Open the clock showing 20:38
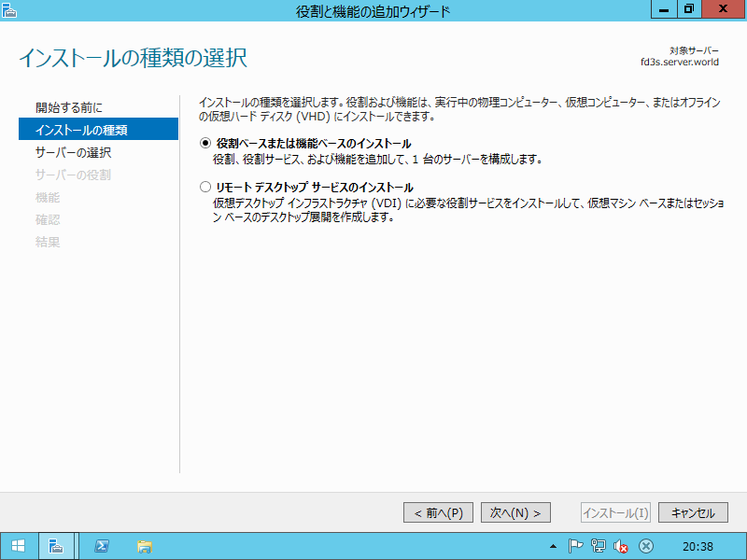747x560 pixels. coord(698,547)
